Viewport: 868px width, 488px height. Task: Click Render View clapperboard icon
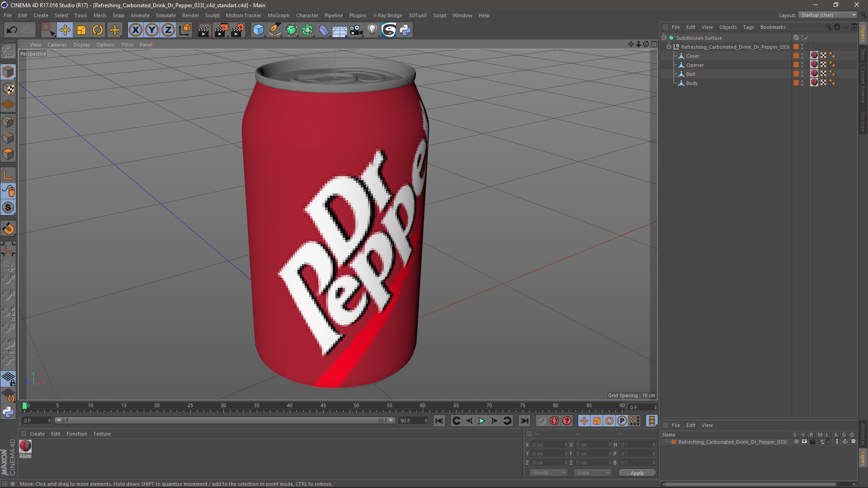pos(204,30)
